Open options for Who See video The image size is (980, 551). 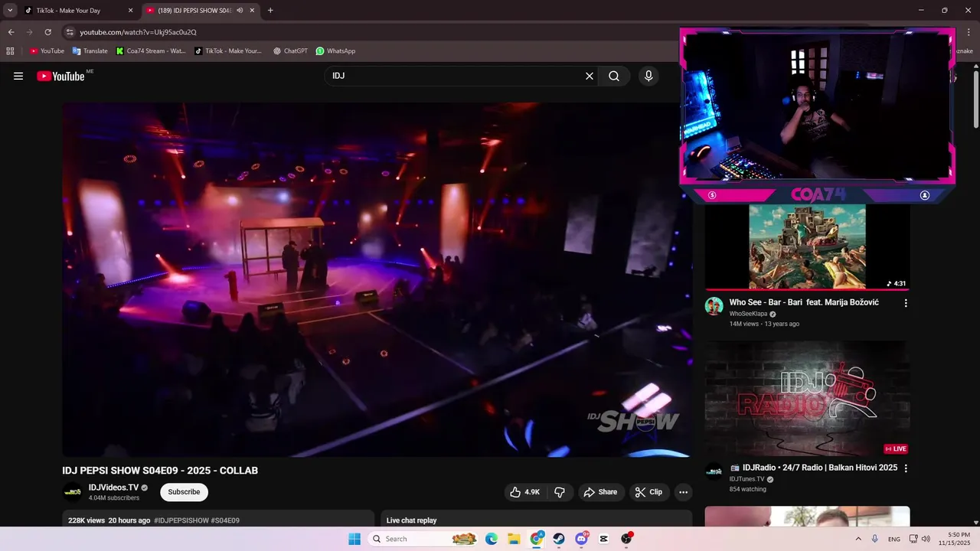[x=906, y=303]
